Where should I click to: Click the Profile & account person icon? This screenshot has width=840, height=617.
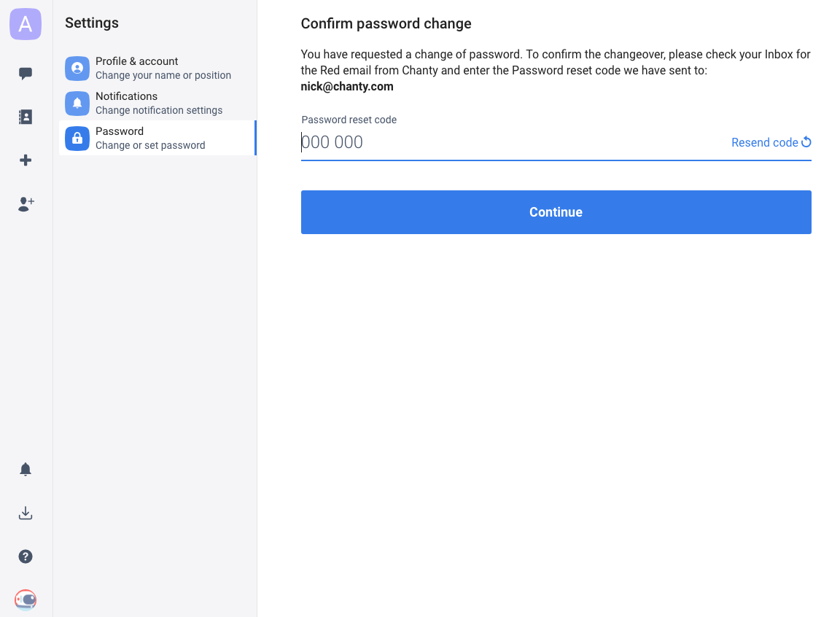[x=77, y=69]
